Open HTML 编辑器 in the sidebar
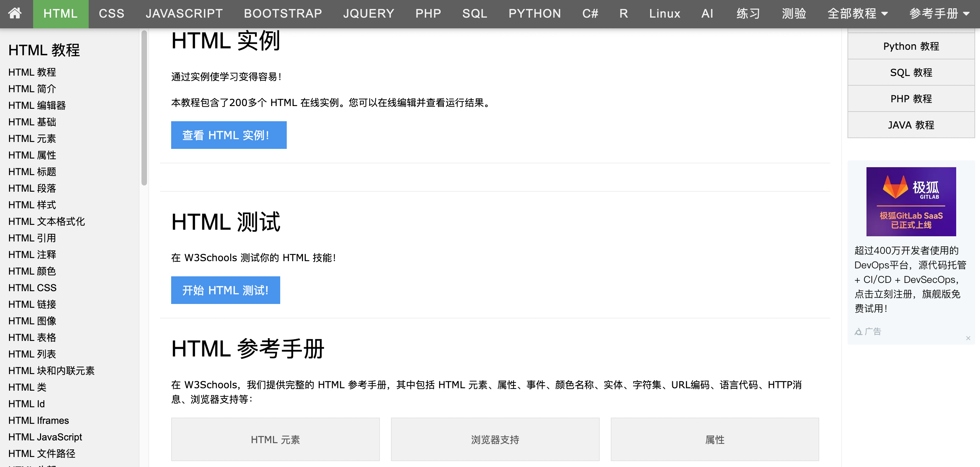 point(37,105)
